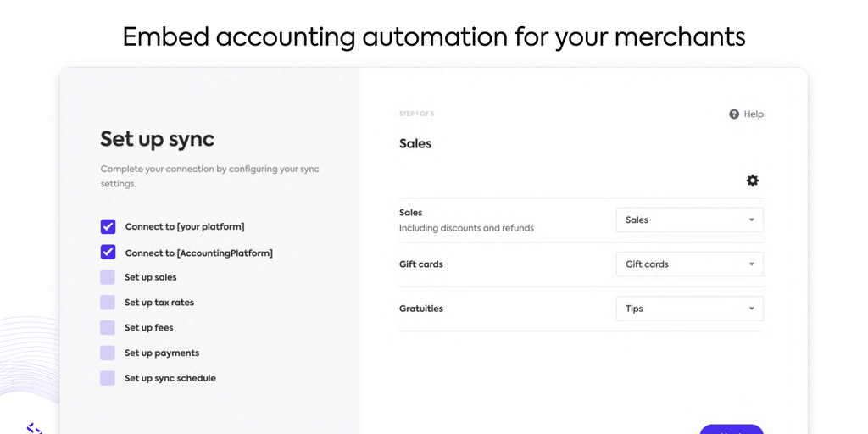This screenshot has width=868, height=434.
Task: Click the Sales section heading
Action: (x=415, y=144)
